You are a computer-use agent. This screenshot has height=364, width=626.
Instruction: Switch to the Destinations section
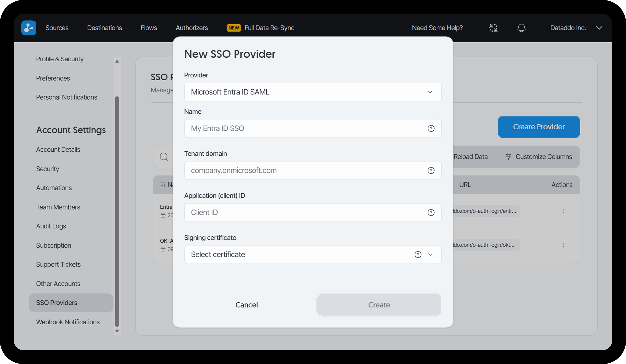(105, 28)
